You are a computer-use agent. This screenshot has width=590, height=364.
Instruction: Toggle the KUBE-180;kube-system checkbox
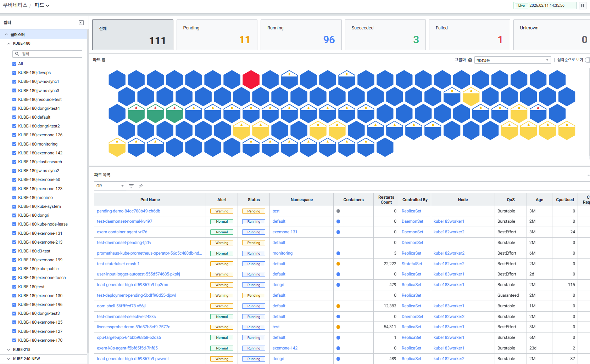15,206
